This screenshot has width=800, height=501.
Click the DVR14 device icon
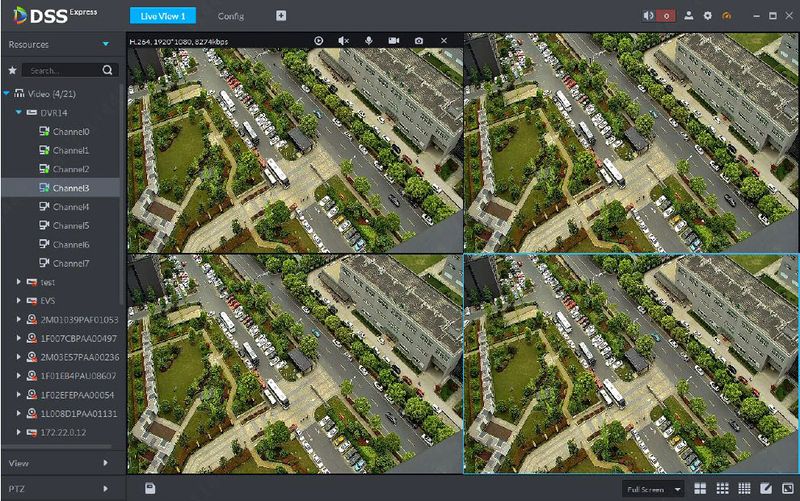pyautogui.click(x=32, y=112)
